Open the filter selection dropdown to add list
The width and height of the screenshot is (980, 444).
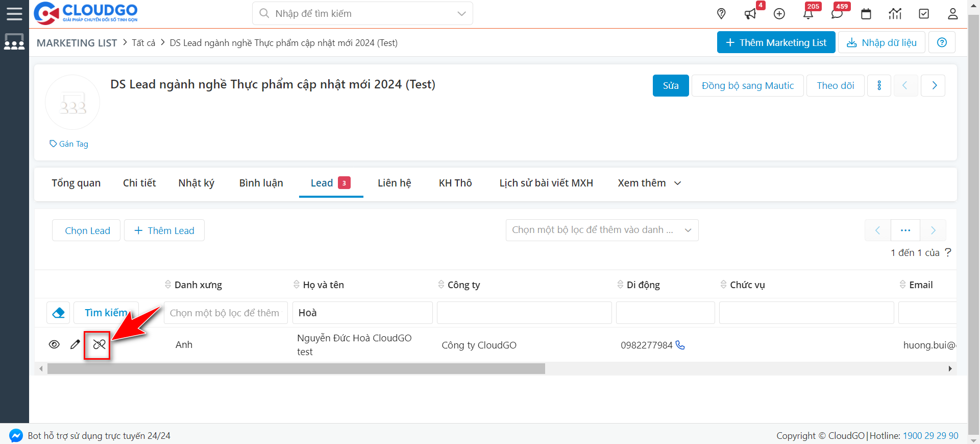coord(602,230)
